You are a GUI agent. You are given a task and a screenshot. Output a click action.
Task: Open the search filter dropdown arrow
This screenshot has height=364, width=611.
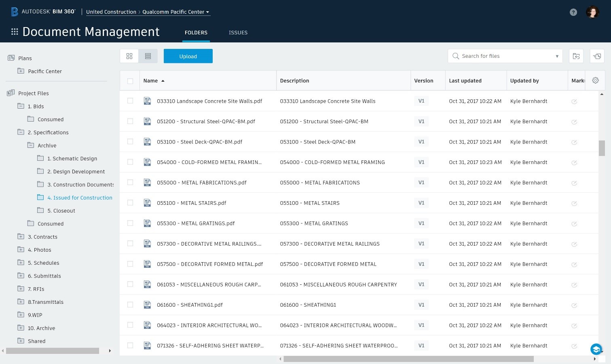557,56
